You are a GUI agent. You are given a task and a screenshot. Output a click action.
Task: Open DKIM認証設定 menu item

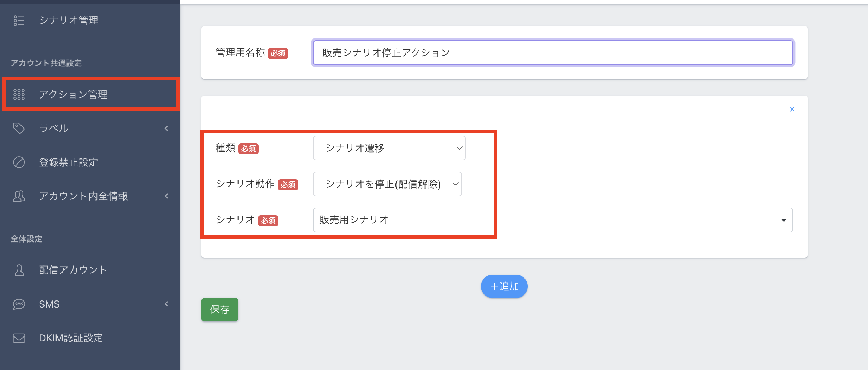(x=71, y=338)
